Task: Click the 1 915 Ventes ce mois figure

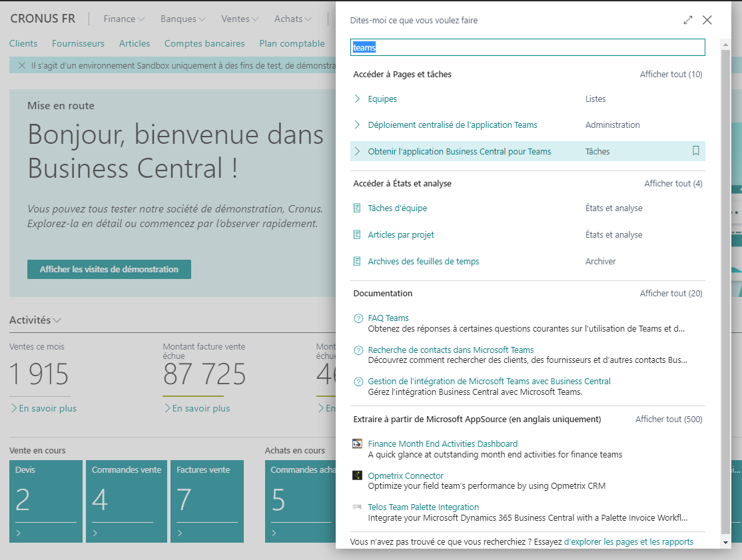Action: [39, 374]
